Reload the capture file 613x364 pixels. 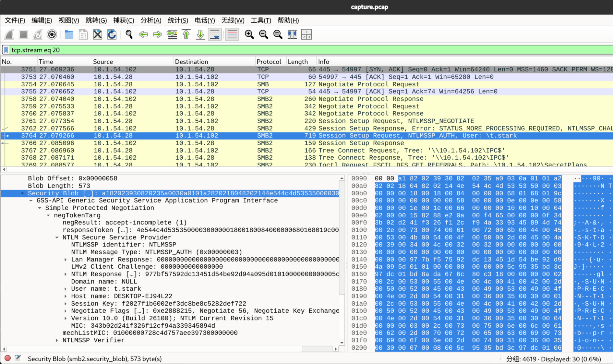coord(112,34)
